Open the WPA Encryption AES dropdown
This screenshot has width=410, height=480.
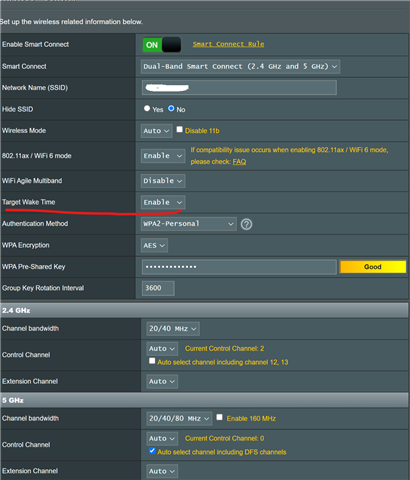154,245
